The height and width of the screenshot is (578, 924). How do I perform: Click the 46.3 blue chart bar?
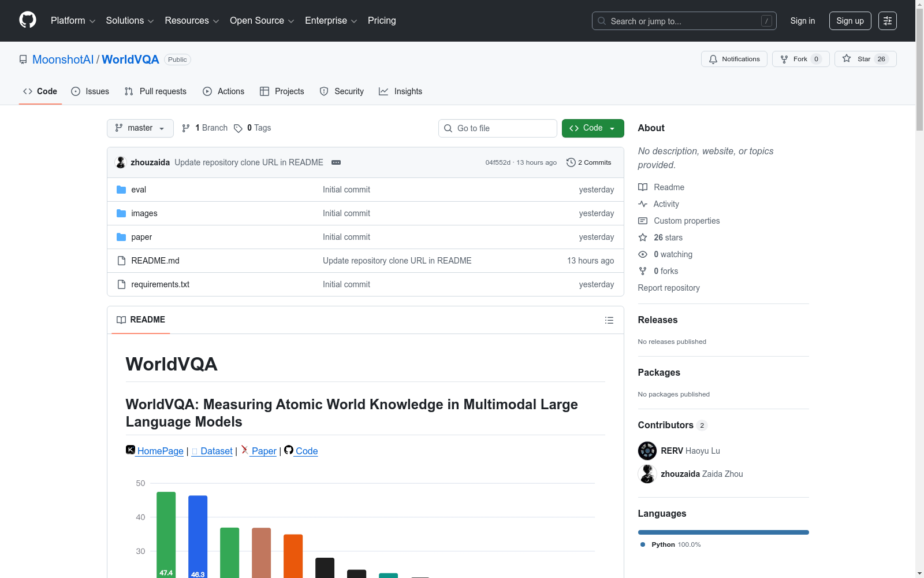198,536
